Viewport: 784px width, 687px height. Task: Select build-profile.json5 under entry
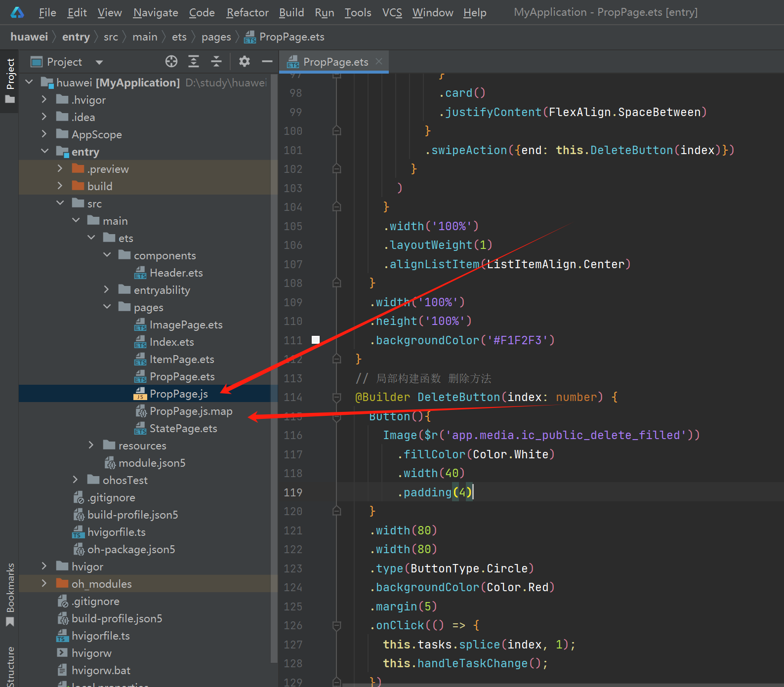132,515
